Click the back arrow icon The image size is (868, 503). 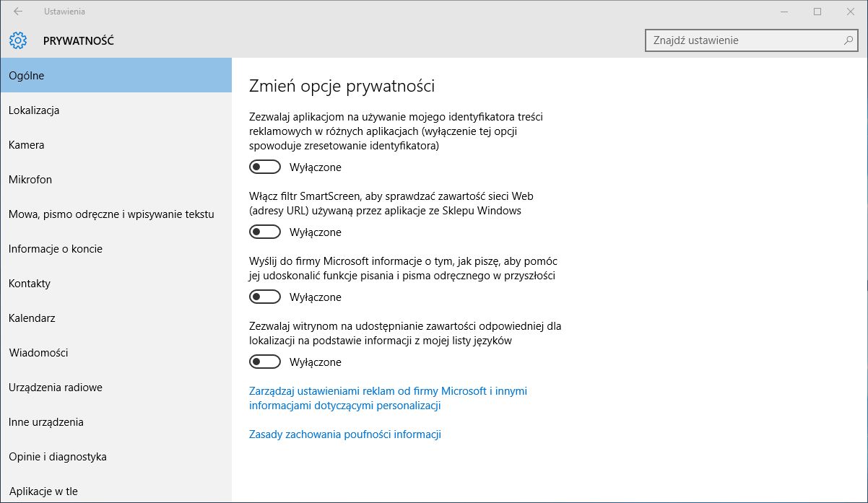(x=18, y=12)
